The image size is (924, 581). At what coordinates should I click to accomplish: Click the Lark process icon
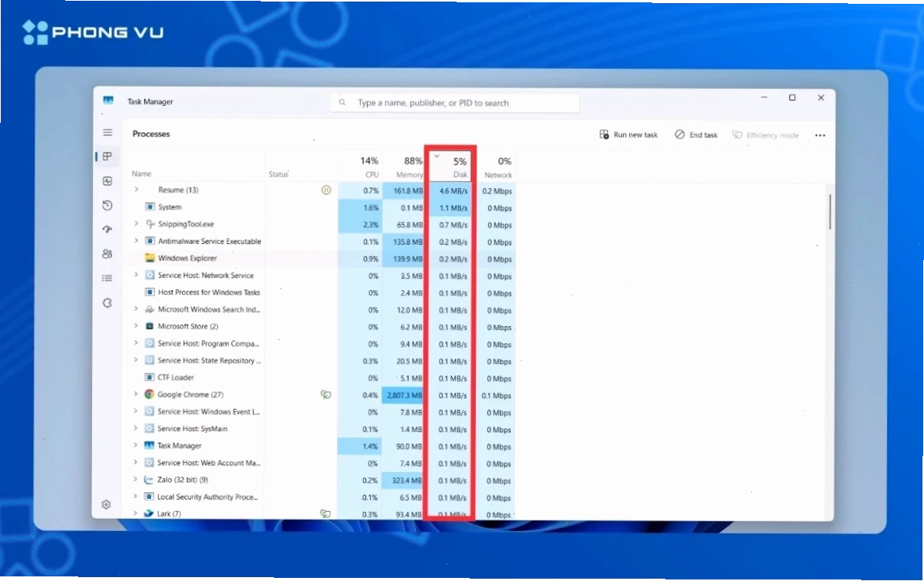(x=150, y=513)
